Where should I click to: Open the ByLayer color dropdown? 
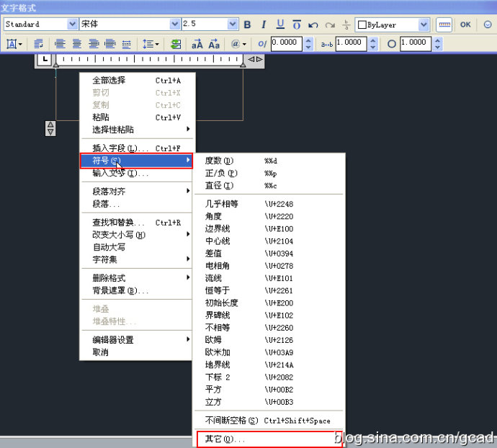pos(423,24)
